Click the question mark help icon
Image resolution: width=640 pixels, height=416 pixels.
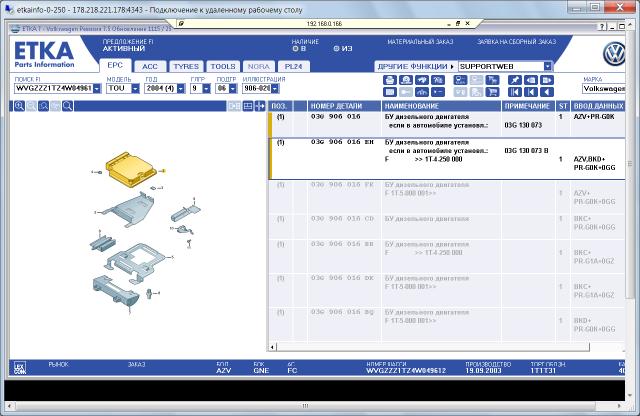click(602, 27)
